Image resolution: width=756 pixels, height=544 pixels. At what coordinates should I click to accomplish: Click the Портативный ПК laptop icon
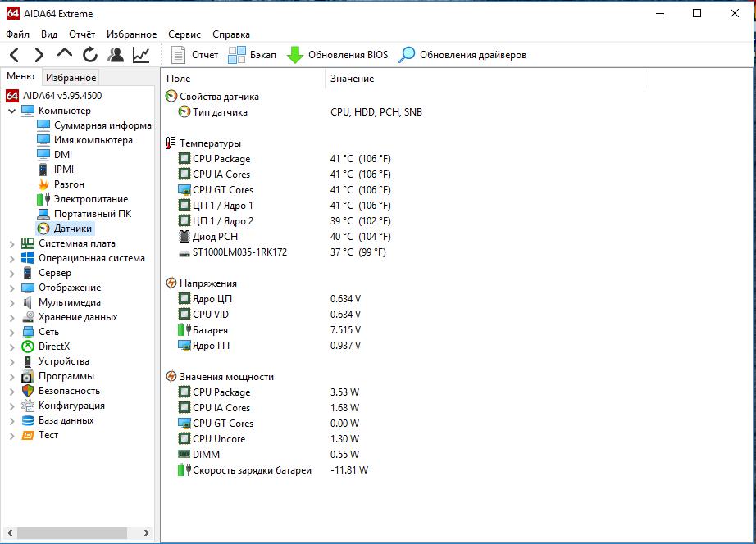point(43,214)
